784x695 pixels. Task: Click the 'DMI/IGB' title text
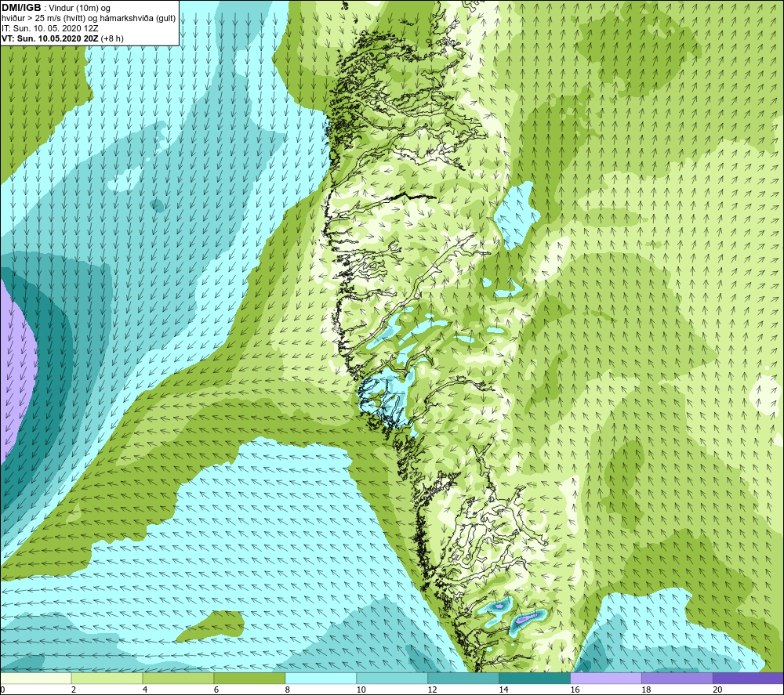point(21,8)
